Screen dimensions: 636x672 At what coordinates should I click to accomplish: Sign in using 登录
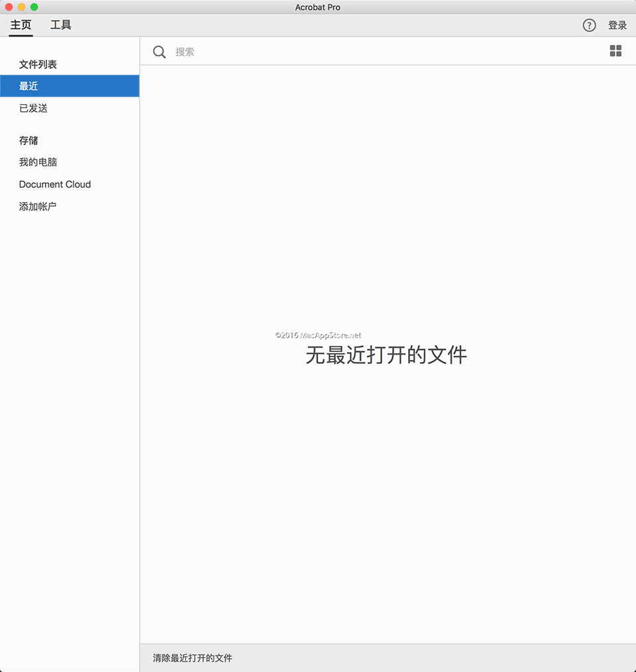(617, 25)
